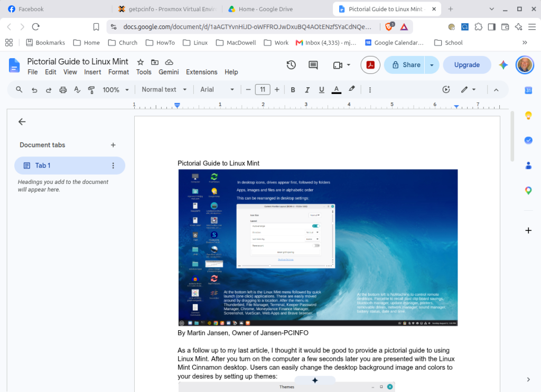
Task: Click the Adobe Acrobat PDF icon
Action: coord(370,65)
